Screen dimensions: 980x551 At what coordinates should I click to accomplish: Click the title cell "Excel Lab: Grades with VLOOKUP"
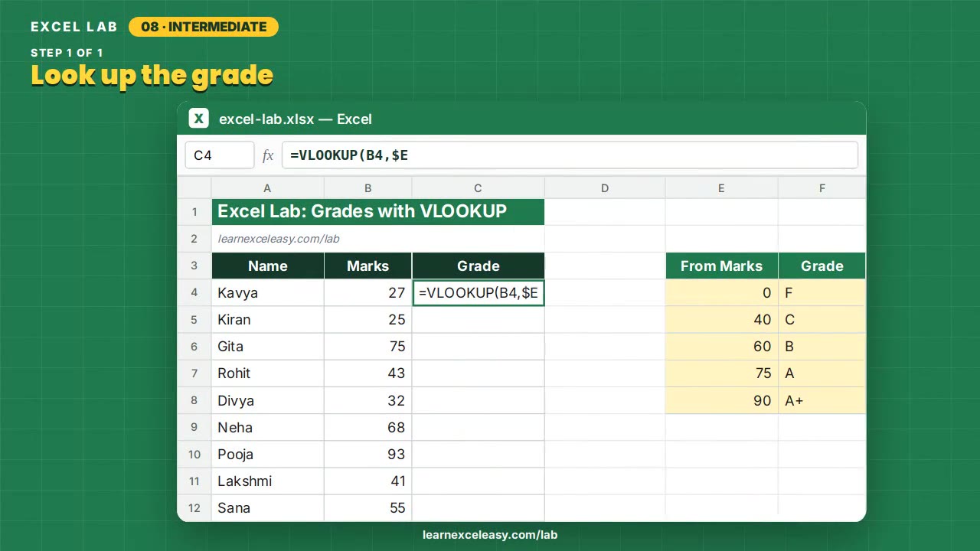coord(378,212)
